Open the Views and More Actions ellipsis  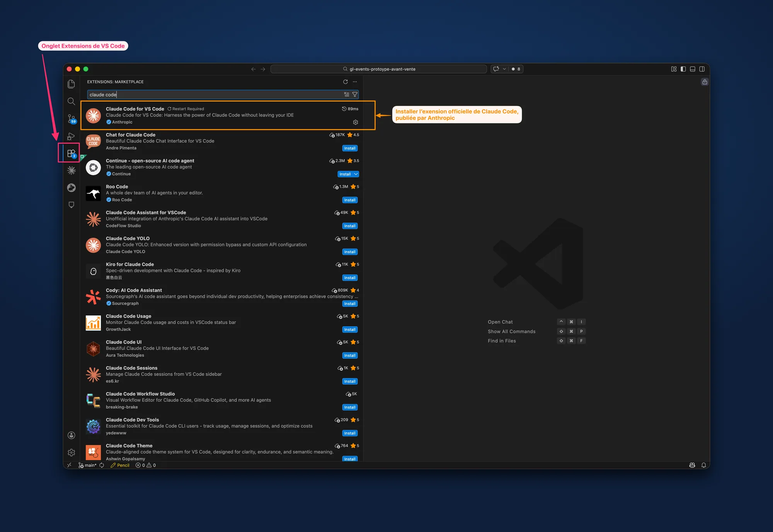(355, 82)
